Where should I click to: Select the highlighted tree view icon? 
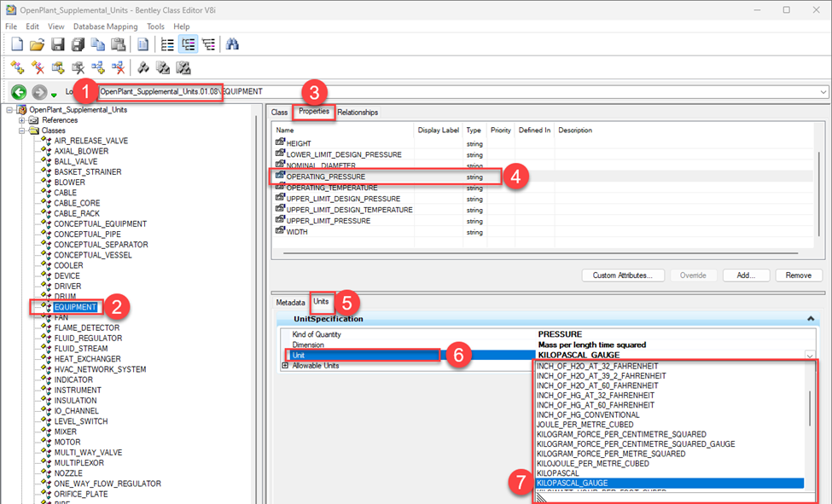pyautogui.click(x=188, y=44)
